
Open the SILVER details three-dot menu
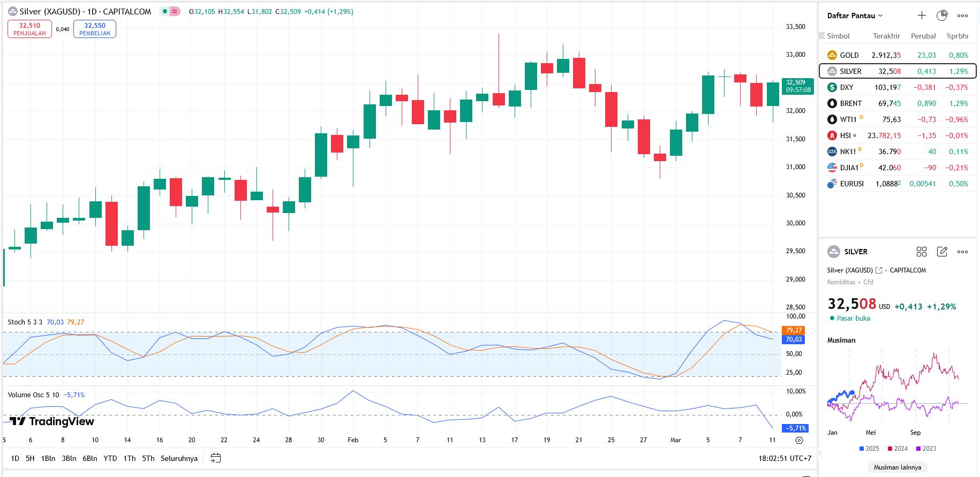962,252
